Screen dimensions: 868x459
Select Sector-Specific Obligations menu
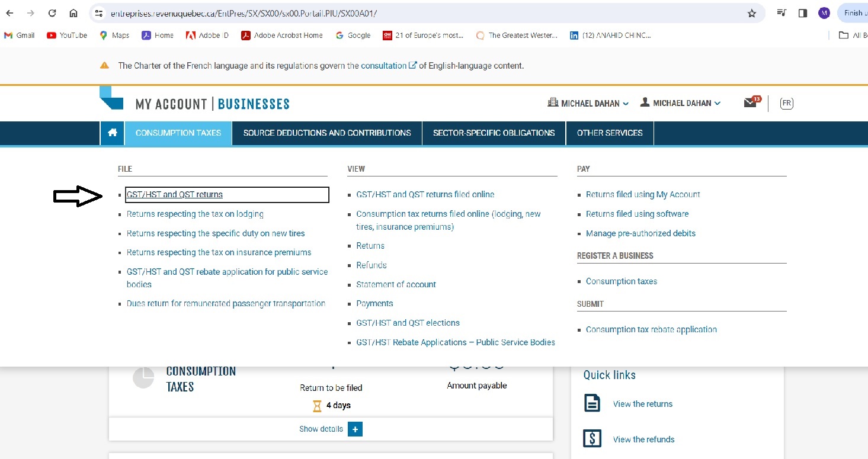pos(494,133)
